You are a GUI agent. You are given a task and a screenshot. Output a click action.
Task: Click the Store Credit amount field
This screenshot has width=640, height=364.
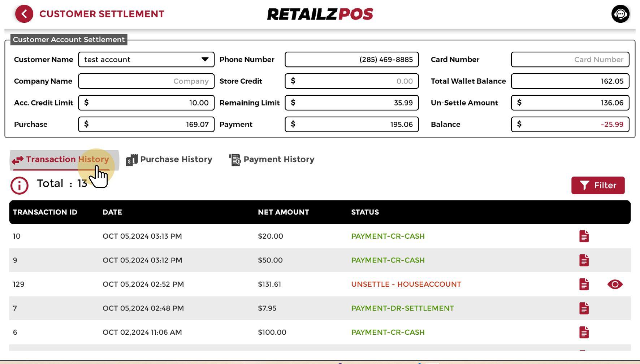pos(351,81)
